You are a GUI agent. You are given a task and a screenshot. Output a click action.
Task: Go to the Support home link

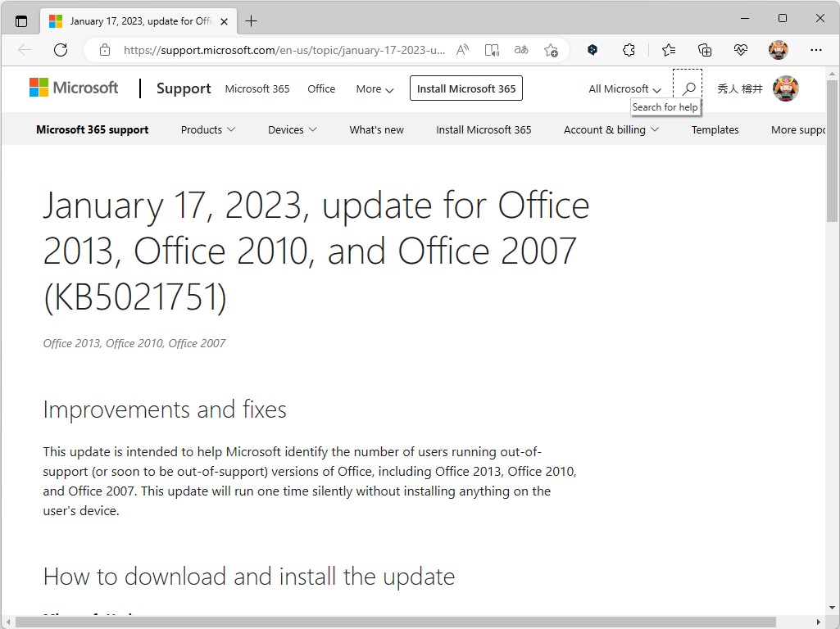click(x=184, y=88)
